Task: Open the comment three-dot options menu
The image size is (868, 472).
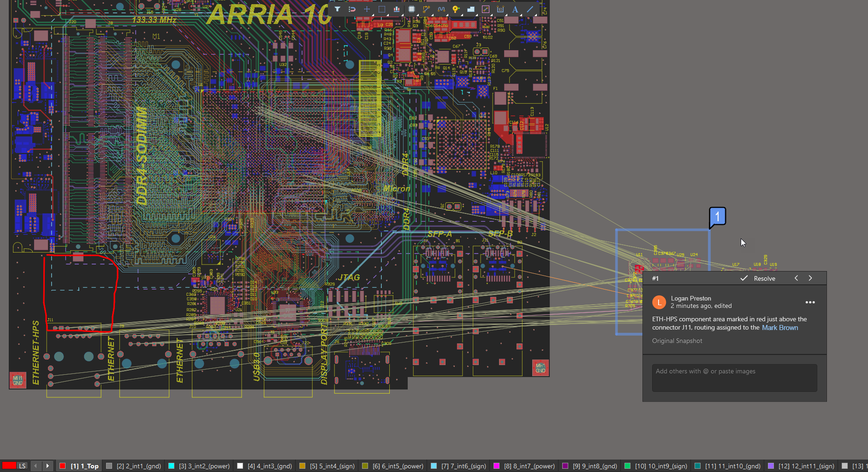Action: coord(810,302)
